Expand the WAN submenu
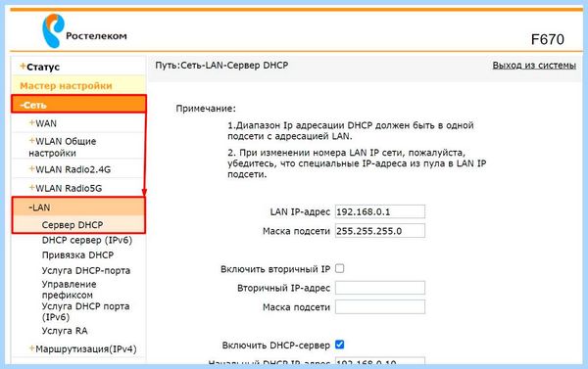Image resolution: width=588 pixels, height=369 pixels. (43, 123)
